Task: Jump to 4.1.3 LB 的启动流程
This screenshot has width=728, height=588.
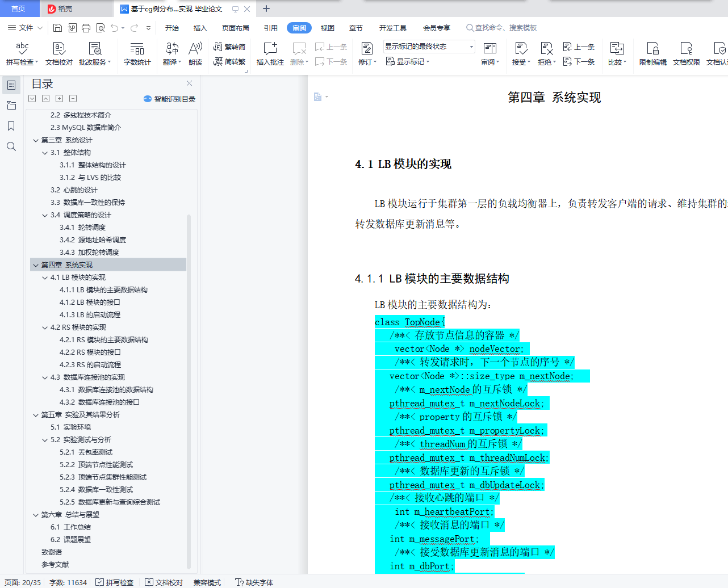Action: pos(90,315)
